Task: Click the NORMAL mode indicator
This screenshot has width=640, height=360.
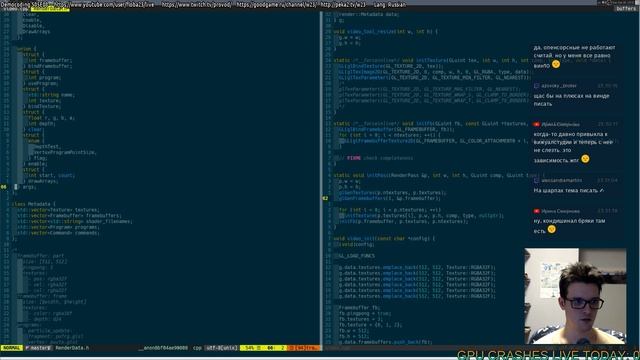Action: pos(11,348)
